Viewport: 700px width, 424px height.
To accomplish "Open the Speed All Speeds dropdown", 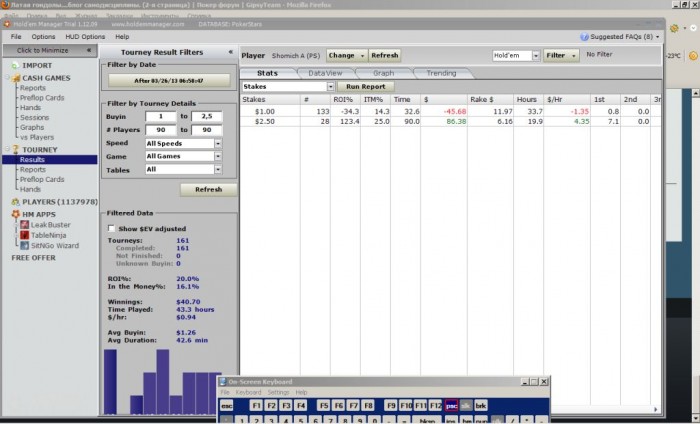I will (x=218, y=143).
